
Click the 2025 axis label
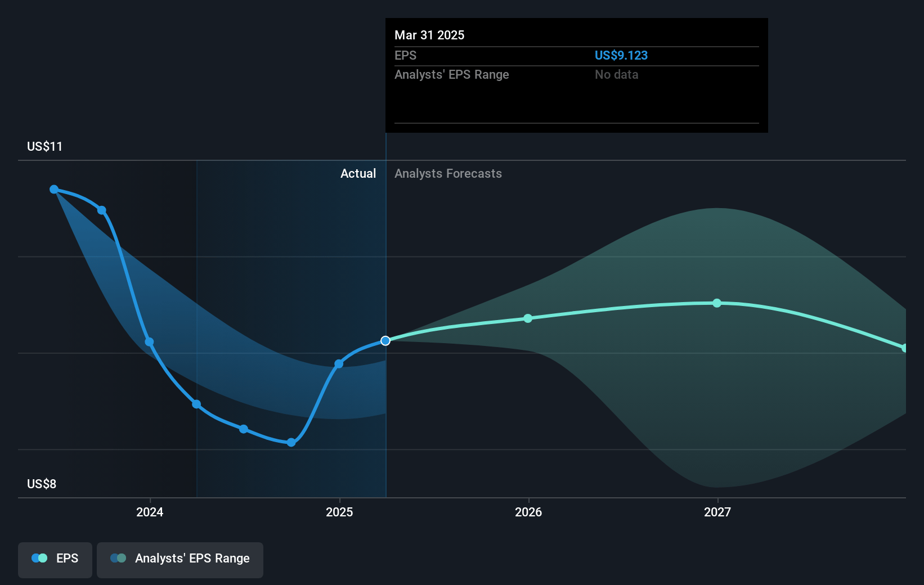click(339, 512)
